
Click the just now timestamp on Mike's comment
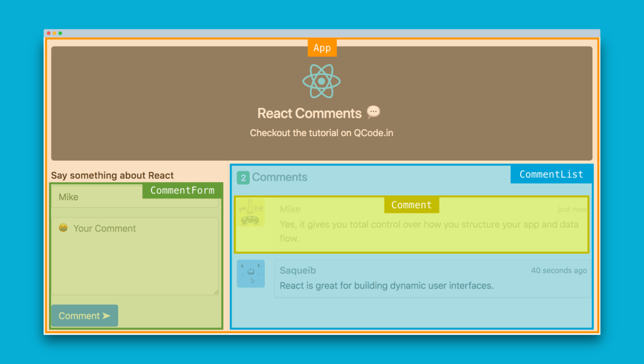click(x=573, y=208)
